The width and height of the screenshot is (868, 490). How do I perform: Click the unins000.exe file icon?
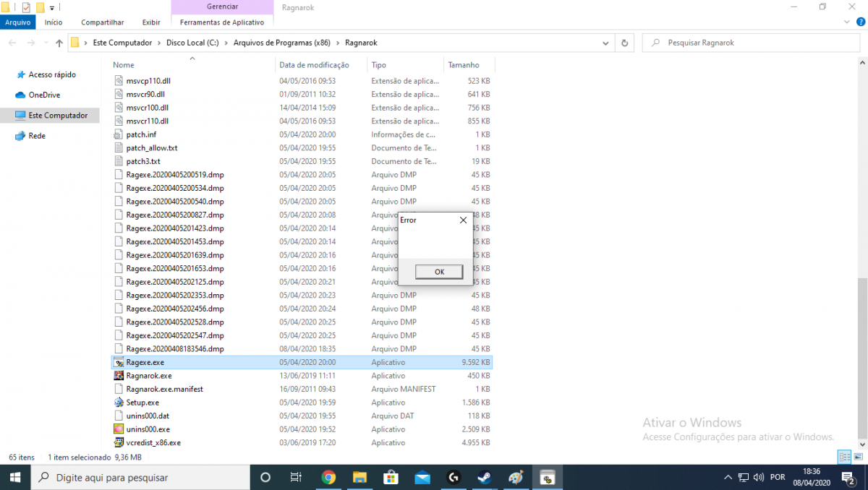(119, 429)
